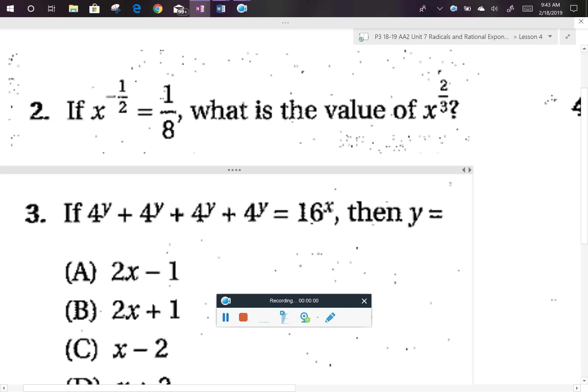Click the add webcam icon in the recorder

click(305, 317)
